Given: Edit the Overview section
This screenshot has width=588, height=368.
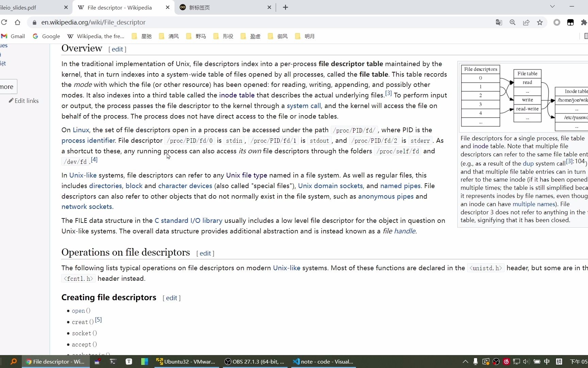Looking at the screenshot, I should tap(117, 49).
